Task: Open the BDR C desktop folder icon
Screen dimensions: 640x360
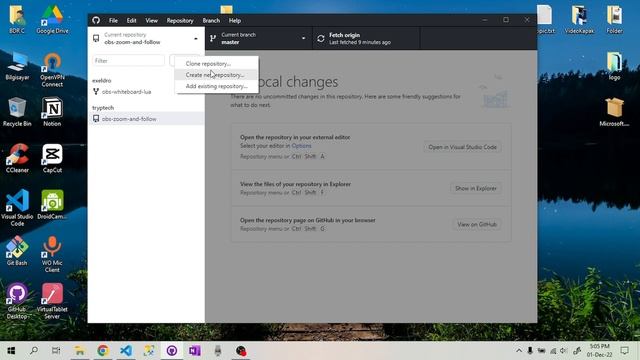Action: pyautogui.click(x=17, y=19)
